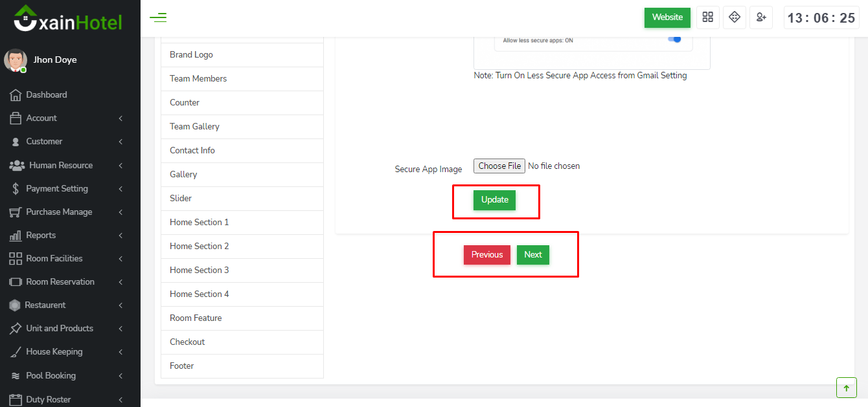Viewport: 868px width, 407px height.
Task: Click the hamburger menu toggle icon
Action: 158,17
